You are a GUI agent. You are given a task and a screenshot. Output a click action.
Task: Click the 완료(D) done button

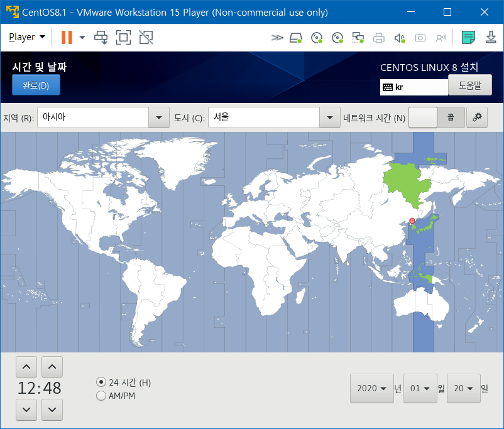click(36, 85)
